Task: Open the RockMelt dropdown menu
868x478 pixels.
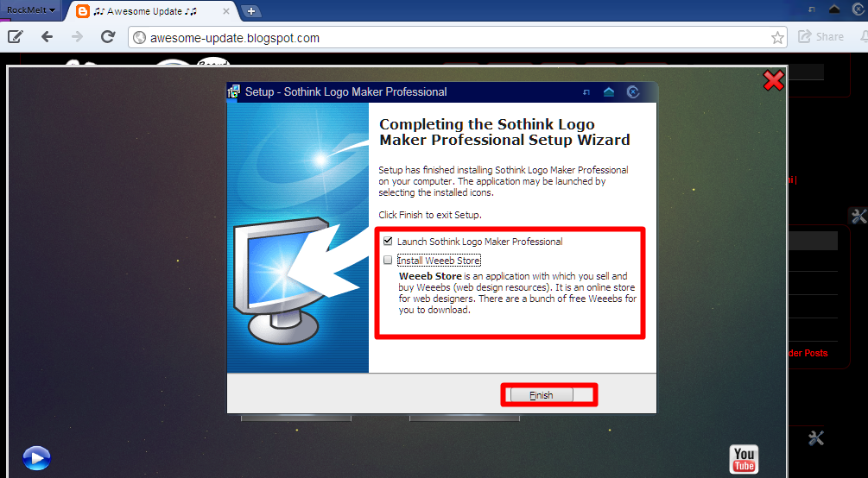Action: pos(30,10)
